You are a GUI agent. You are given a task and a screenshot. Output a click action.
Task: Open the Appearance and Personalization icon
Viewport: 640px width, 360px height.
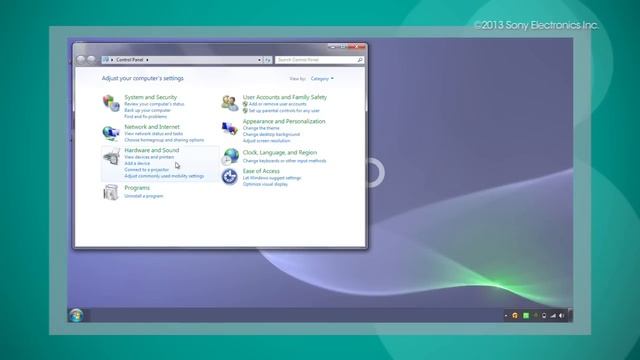pos(230,129)
